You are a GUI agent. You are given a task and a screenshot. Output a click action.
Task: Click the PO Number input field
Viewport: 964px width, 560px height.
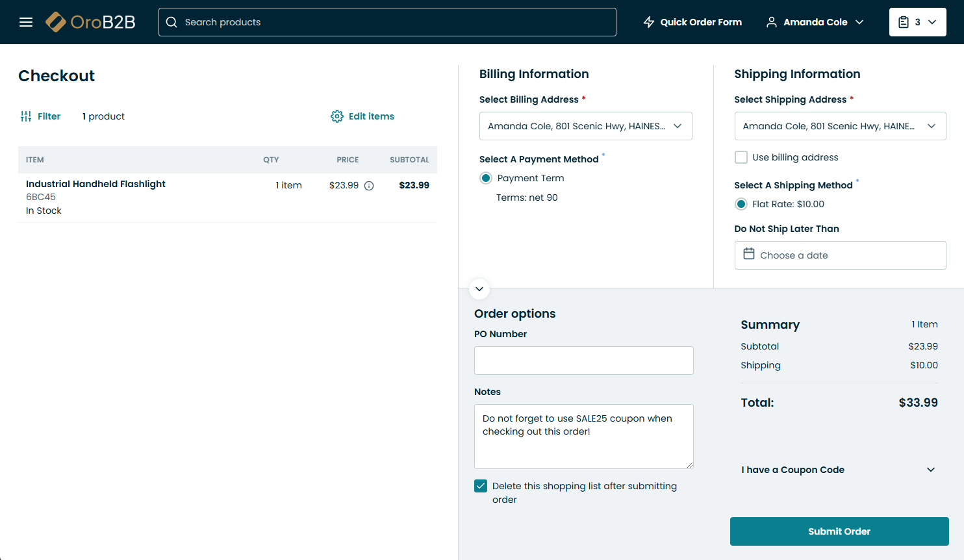pyautogui.click(x=583, y=361)
